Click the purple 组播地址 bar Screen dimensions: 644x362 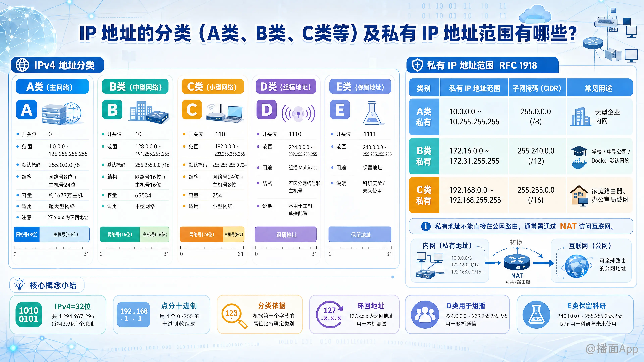pos(286,234)
